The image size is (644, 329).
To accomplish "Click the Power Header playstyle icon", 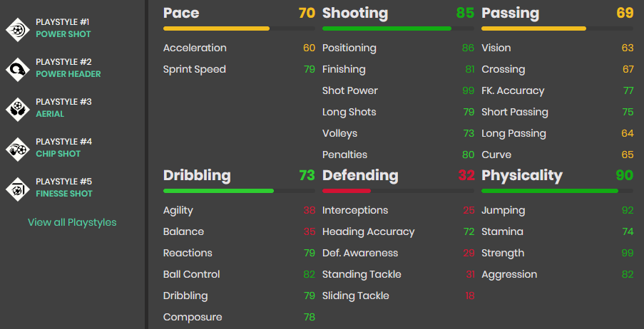I will click(x=18, y=70).
